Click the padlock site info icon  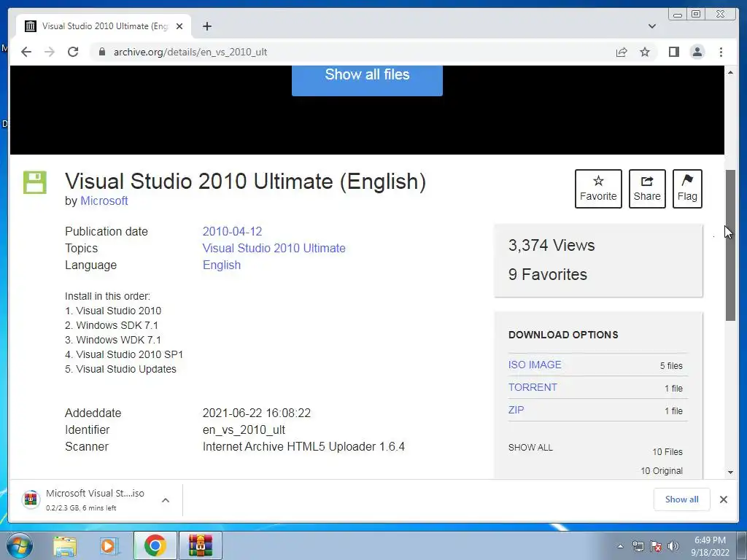(x=102, y=52)
